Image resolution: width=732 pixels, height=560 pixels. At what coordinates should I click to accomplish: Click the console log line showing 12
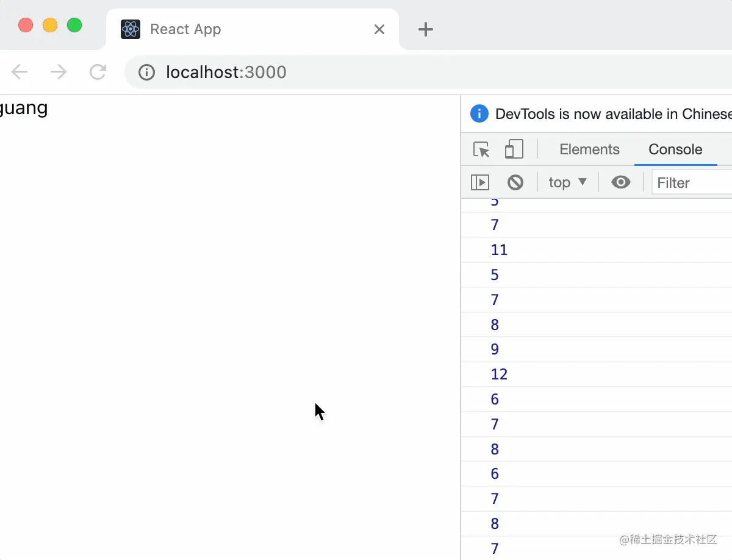coord(499,374)
